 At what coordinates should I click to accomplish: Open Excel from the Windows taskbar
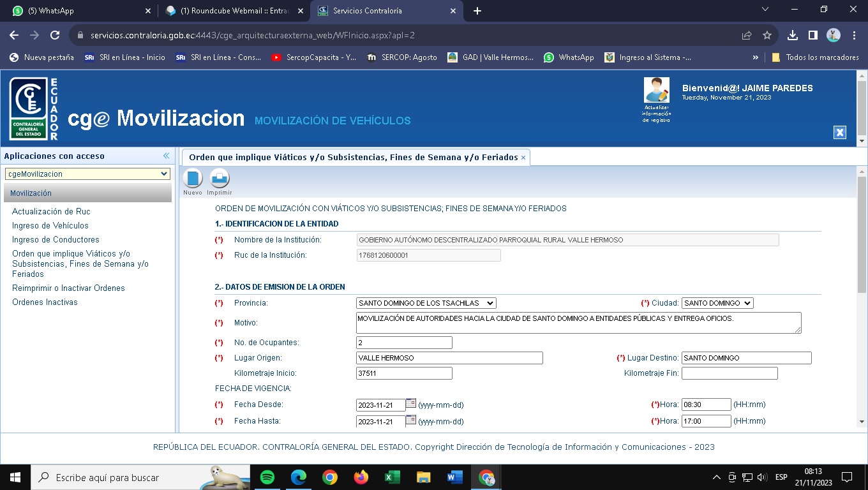(392, 477)
